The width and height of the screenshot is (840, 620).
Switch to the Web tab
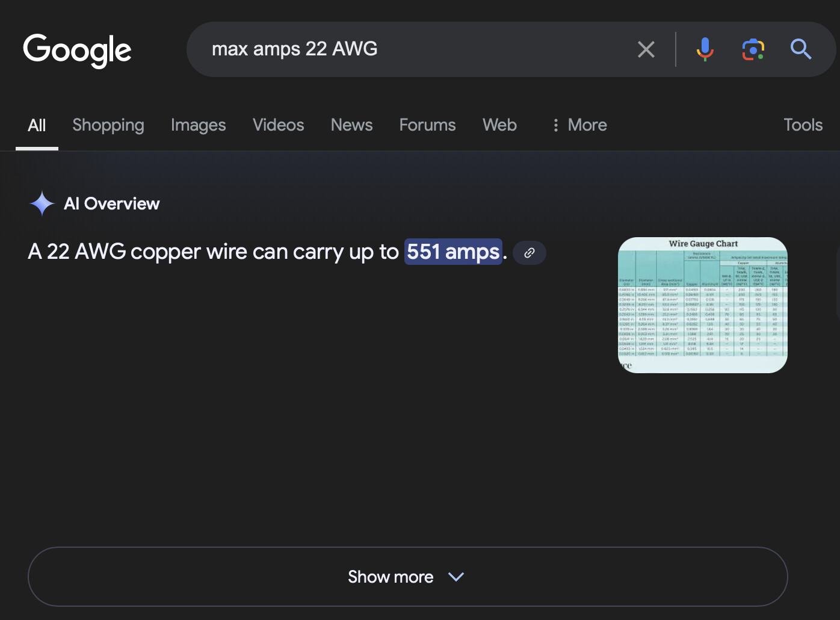499,125
